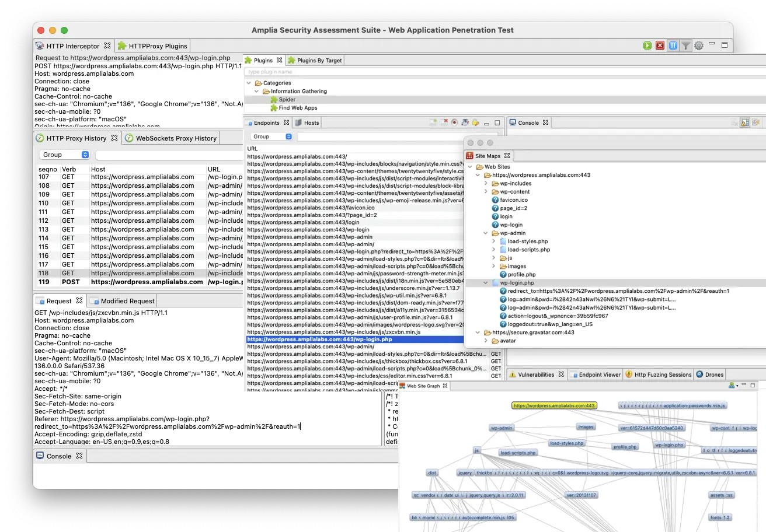Image resolution: width=766 pixels, height=532 pixels.
Task: Select loggedout=true&wp_lang=en_US entry in Site Maps
Action: coord(550,324)
